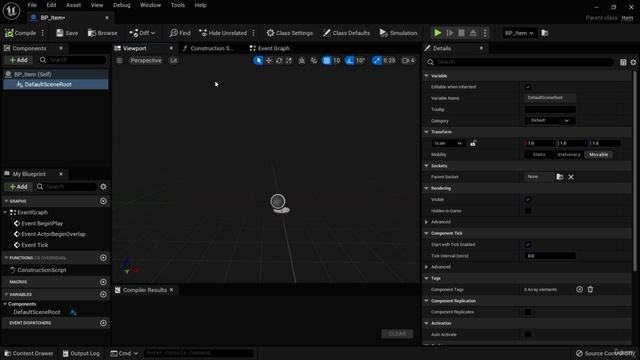Collapse the EventGraph tree item
640x360 pixels.
(x=5, y=213)
